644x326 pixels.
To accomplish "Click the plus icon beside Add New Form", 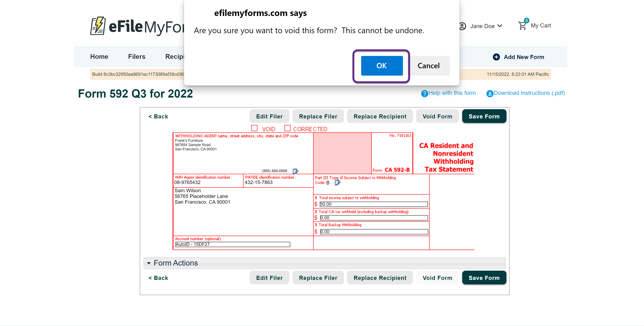I will [496, 57].
